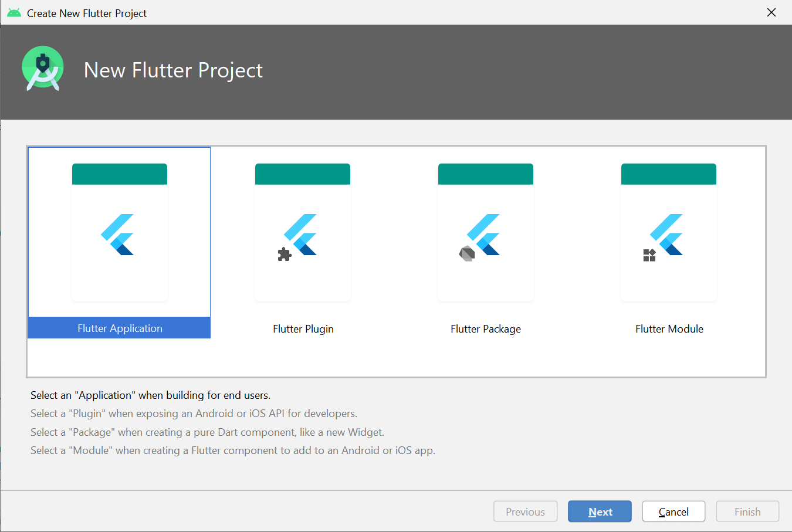Screen dimensions: 792x532
Task: Click the Flutter Application label
Action: [x=119, y=328]
